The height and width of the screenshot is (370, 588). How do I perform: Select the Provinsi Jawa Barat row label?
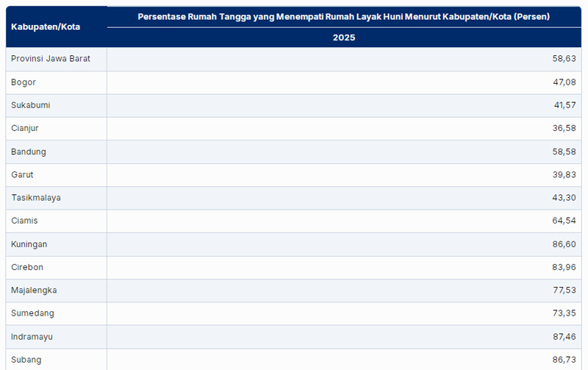pos(51,59)
